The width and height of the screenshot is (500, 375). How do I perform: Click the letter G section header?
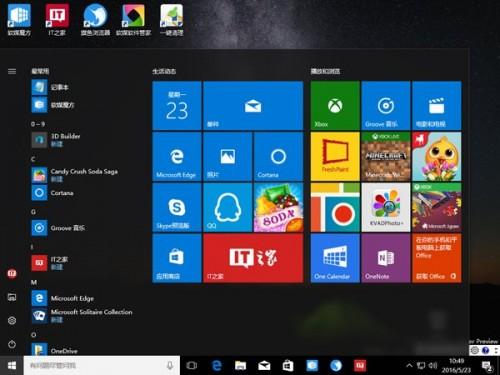click(x=33, y=212)
